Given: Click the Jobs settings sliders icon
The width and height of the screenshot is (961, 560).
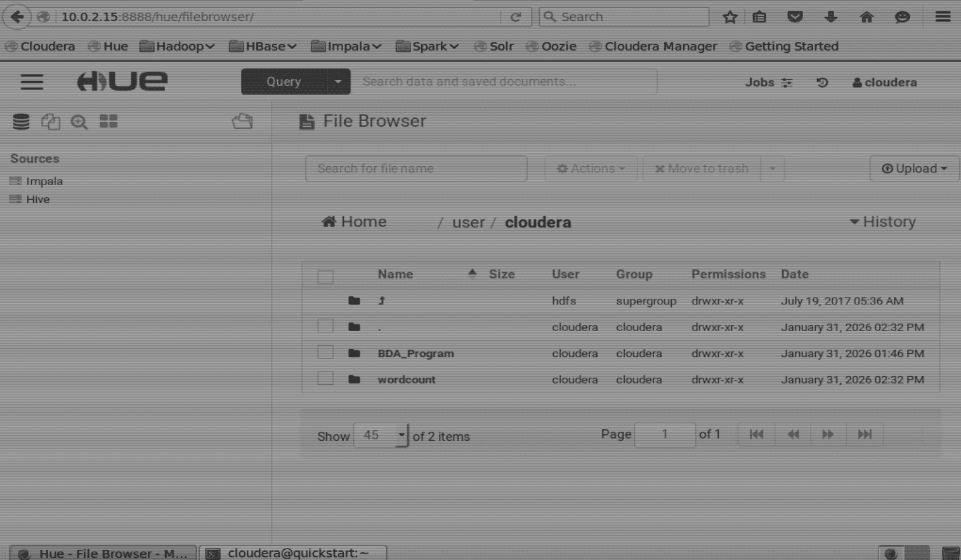Looking at the screenshot, I should [787, 82].
